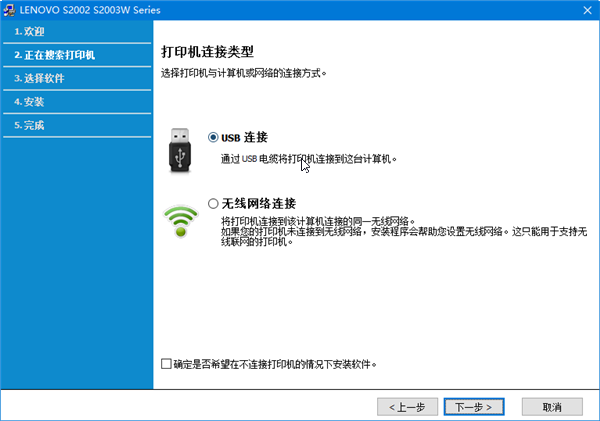Click the USB drive icon
Screen dimensions: 600x421
click(x=180, y=150)
